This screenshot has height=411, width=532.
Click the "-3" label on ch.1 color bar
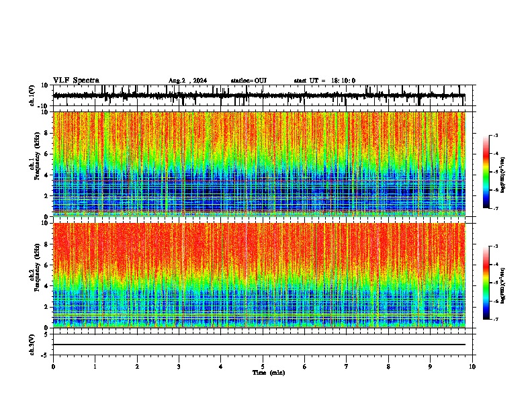pos(496,135)
